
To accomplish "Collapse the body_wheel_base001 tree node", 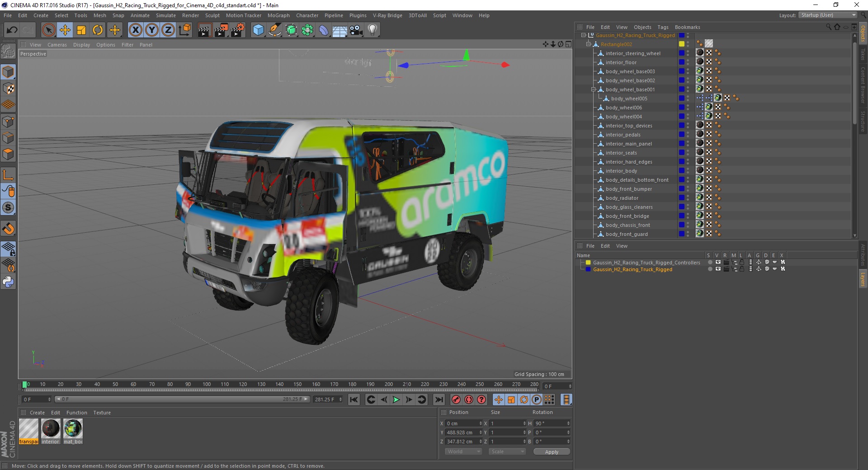I will pyautogui.click(x=594, y=89).
